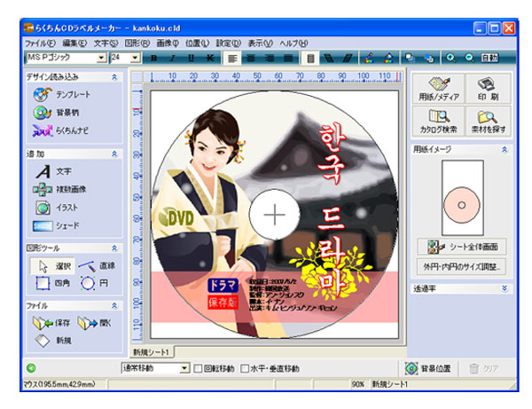Collapse the 用紙イメージ panel
This screenshot has height=409, width=532.
pyautogui.click(x=505, y=149)
